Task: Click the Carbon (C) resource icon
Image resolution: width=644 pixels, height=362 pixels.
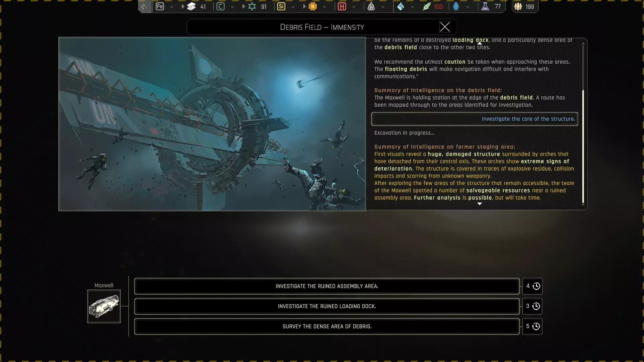Action: [x=220, y=6]
